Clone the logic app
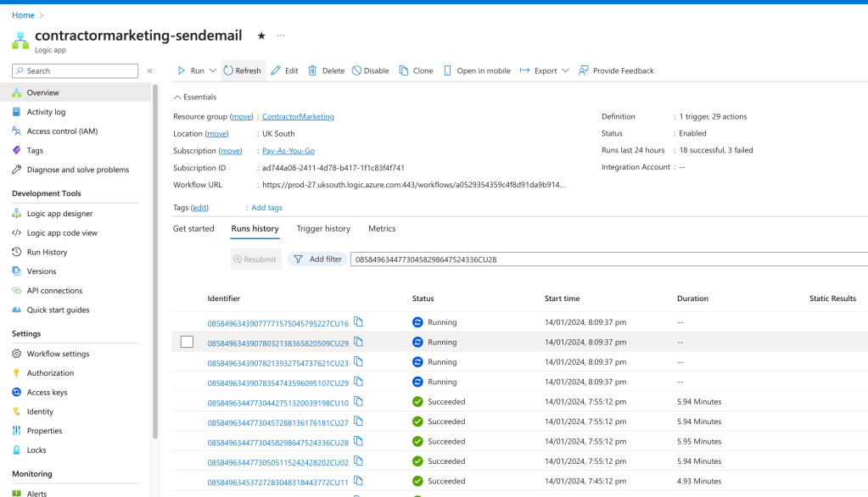This screenshot has width=868, height=497. [417, 71]
